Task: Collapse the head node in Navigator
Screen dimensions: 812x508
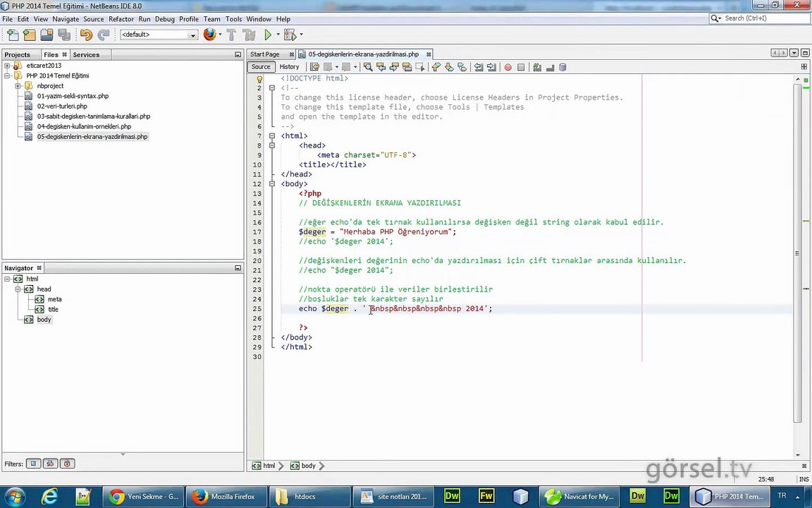Action: [x=18, y=289]
